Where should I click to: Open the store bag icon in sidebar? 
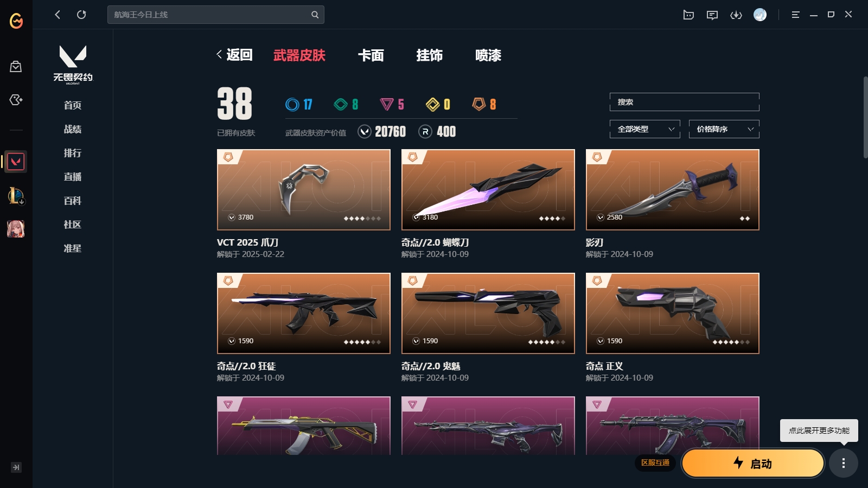(16, 66)
